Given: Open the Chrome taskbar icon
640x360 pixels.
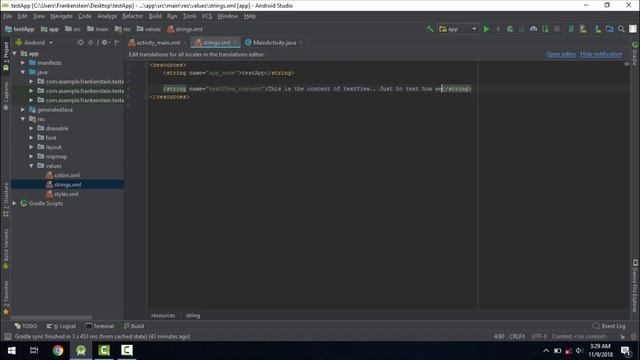Looking at the screenshot, I should [x=58, y=350].
